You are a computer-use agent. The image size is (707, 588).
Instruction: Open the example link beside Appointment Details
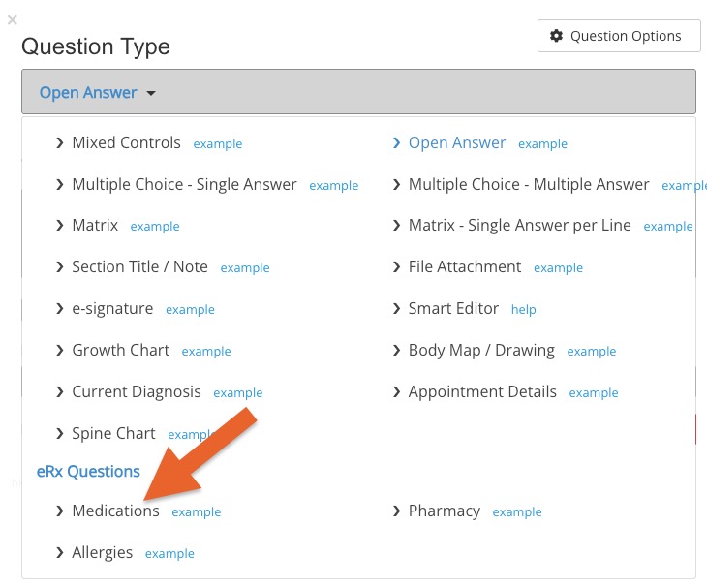(x=594, y=393)
